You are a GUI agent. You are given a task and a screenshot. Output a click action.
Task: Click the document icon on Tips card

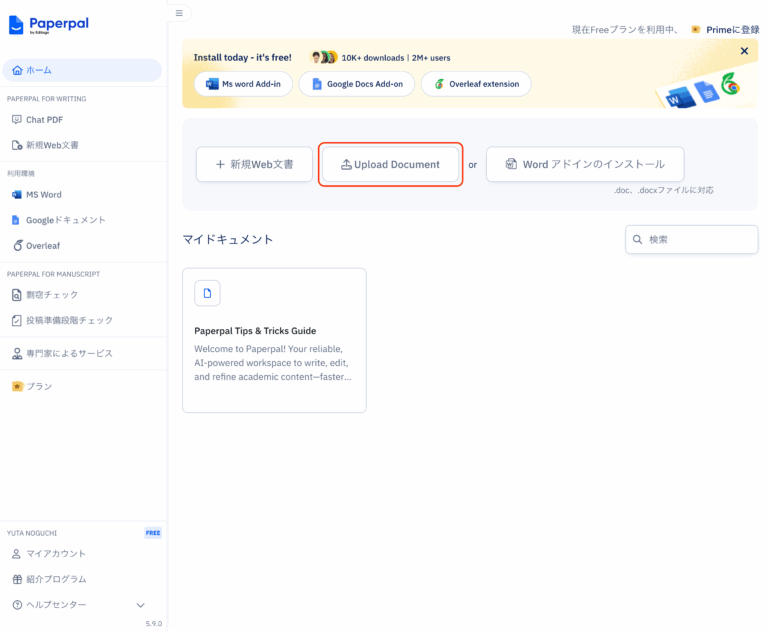tap(207, 293)
